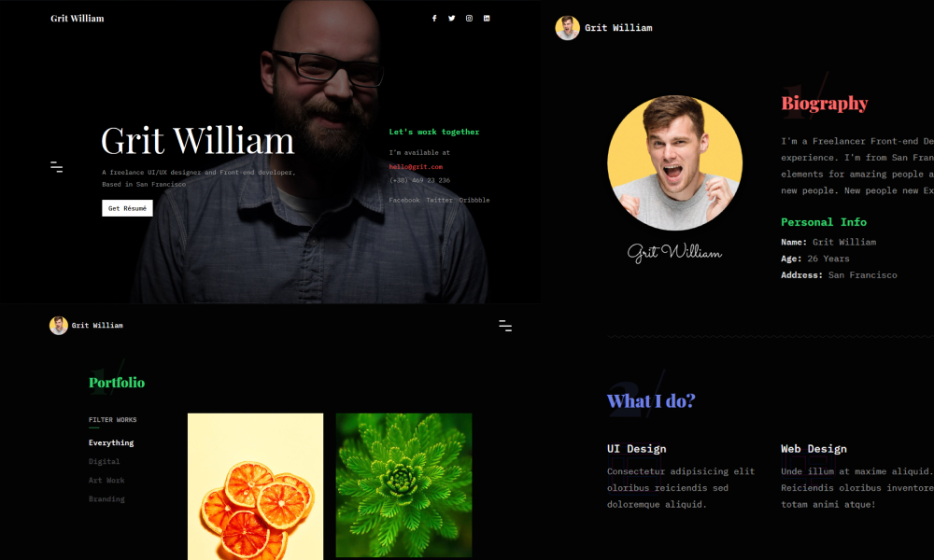Click the small avatar beside Grit William in portfolio header
The height and width of the screenshot is (560, 934).
coord(58,326)
